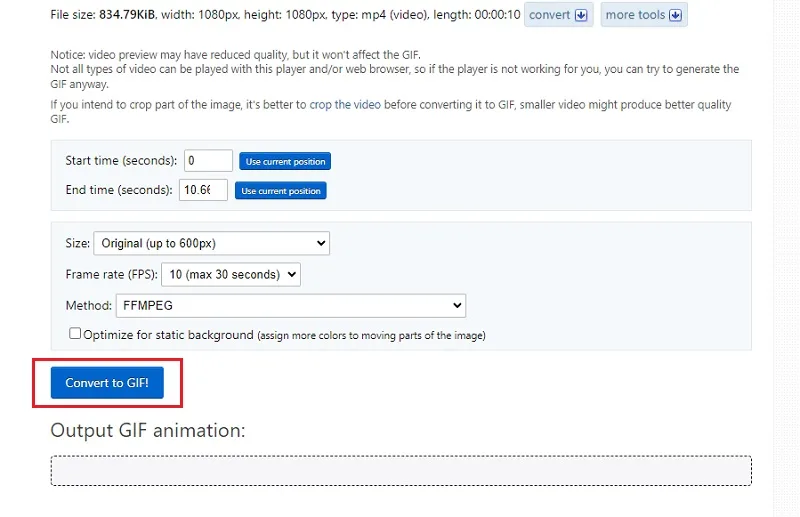Screen dimensions: 800x517
Task: Open the Frame rate (FPS) dropdown
Action: click(231, 275)
